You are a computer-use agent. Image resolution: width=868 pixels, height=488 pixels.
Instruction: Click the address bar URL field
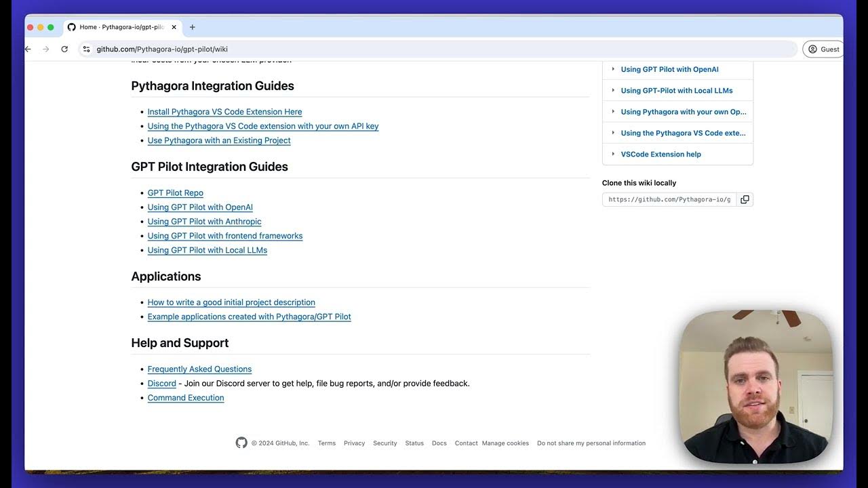[437, 49]
